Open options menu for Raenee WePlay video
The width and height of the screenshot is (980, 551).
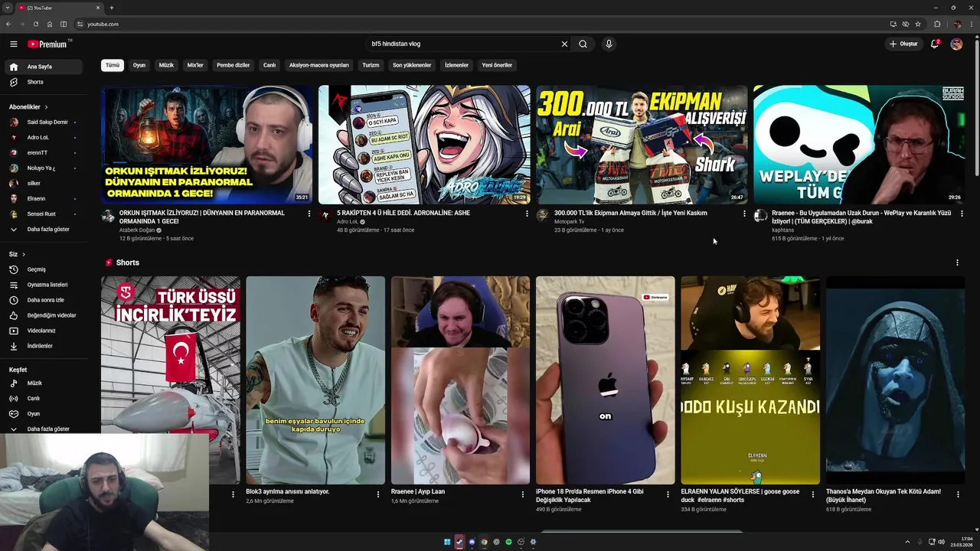pos(962,214)
